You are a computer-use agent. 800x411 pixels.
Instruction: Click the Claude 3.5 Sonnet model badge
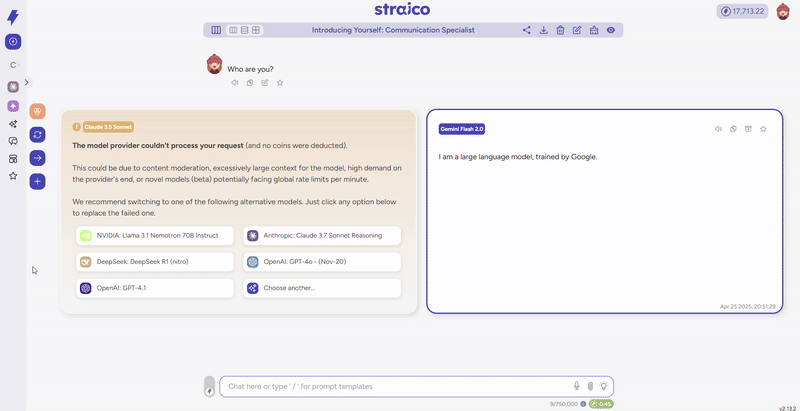[x=109, y=127]
